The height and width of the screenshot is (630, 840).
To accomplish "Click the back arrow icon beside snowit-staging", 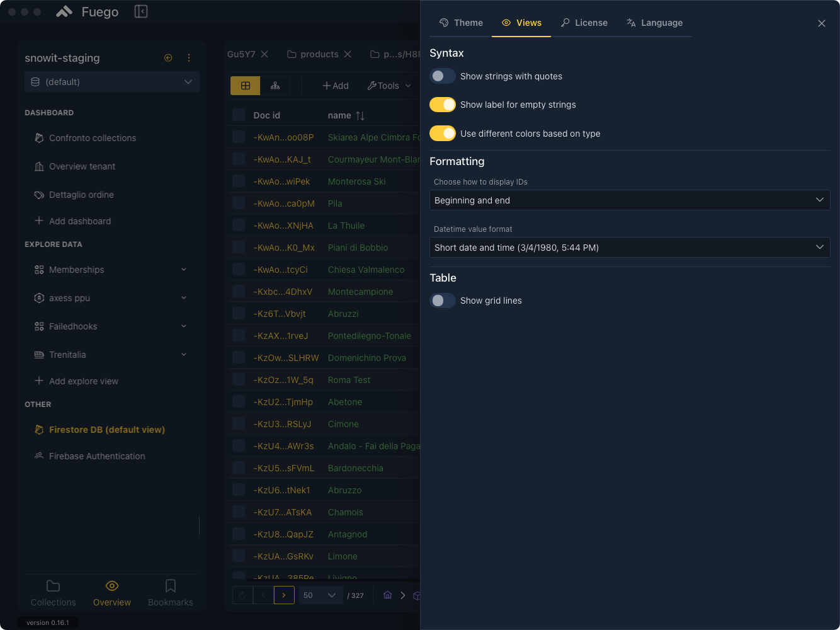I will (x=168, y=57).
